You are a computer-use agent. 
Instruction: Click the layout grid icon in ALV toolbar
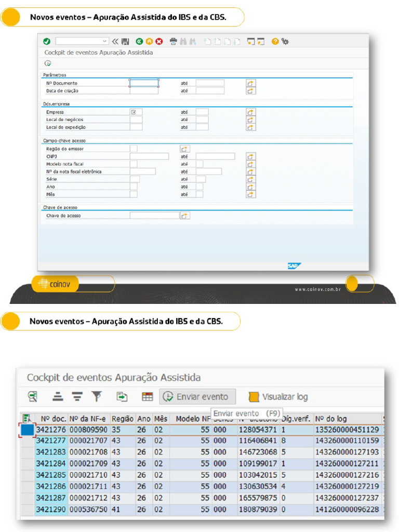coord(147,396)
